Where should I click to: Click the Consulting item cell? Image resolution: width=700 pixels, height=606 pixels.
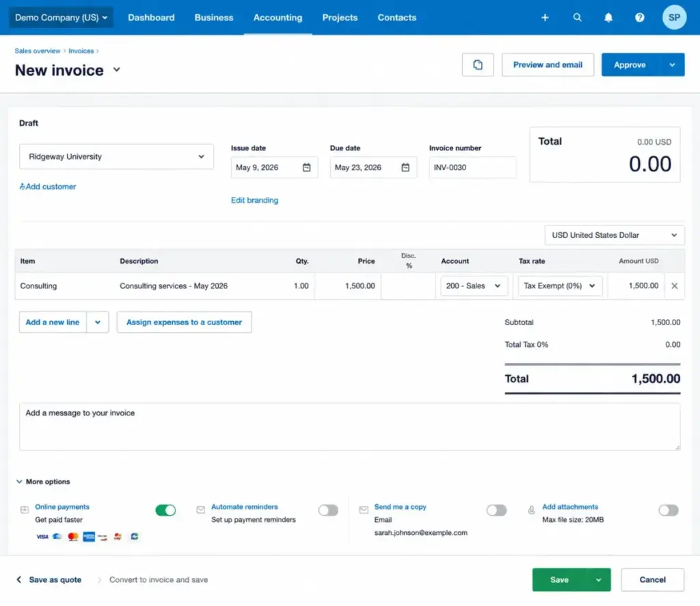(x=38, y=286)
